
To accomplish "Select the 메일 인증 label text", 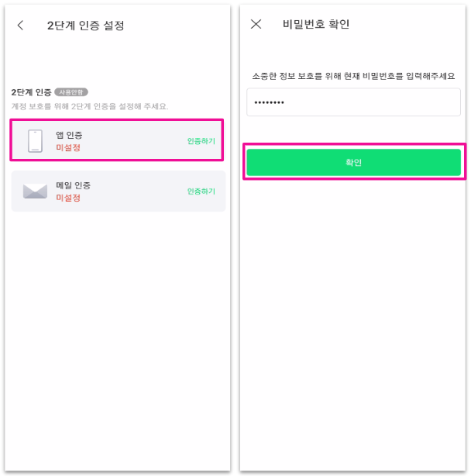I will point(73,185).
